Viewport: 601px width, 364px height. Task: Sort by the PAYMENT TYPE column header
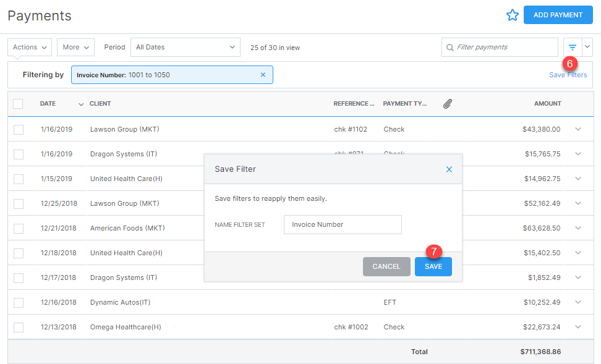(405, 103)
